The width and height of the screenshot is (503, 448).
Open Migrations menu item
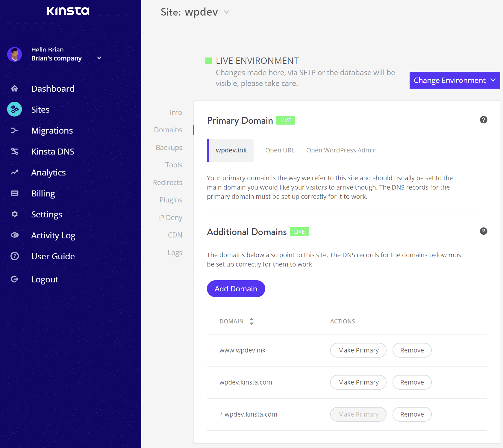click(x=52, y=131)
